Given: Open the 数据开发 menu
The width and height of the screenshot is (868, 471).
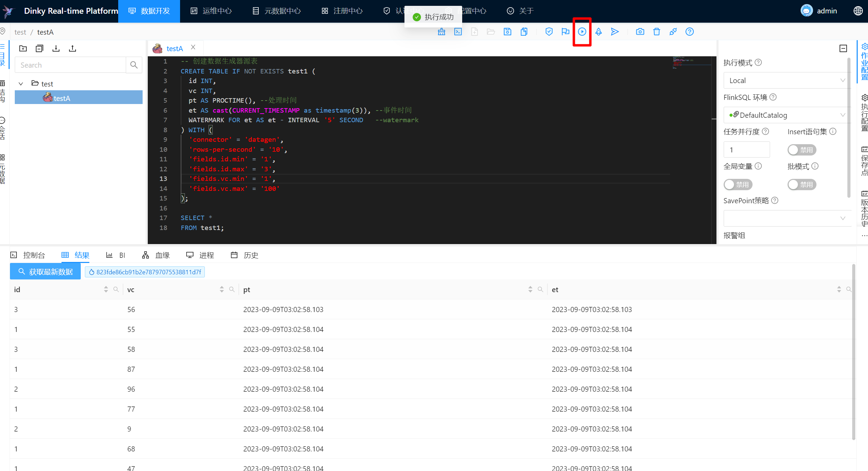Looking at the screenshot, I should tap(149, 11).
